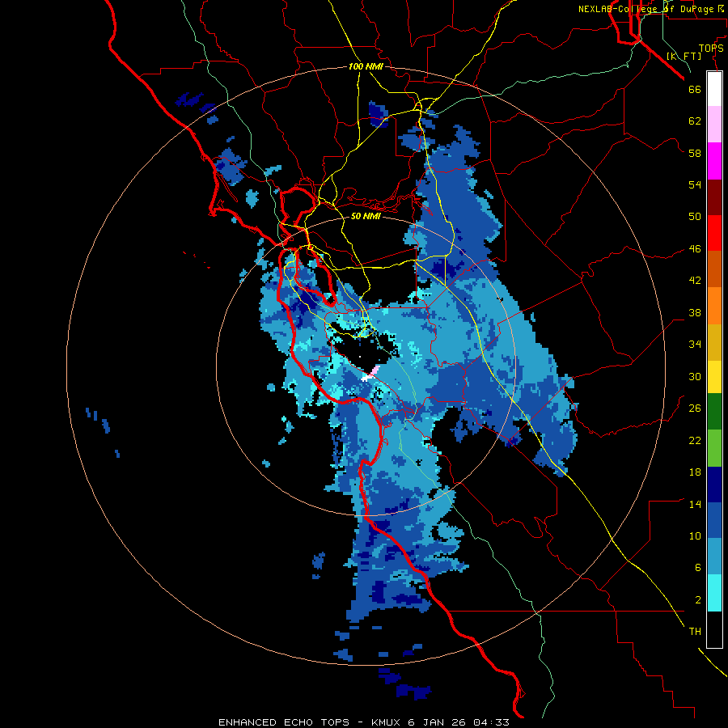Image resolution: width=728 pixels, height=728 pixels.
Task: Click the light pink legend swatch
Action: [x=714, y=125]
